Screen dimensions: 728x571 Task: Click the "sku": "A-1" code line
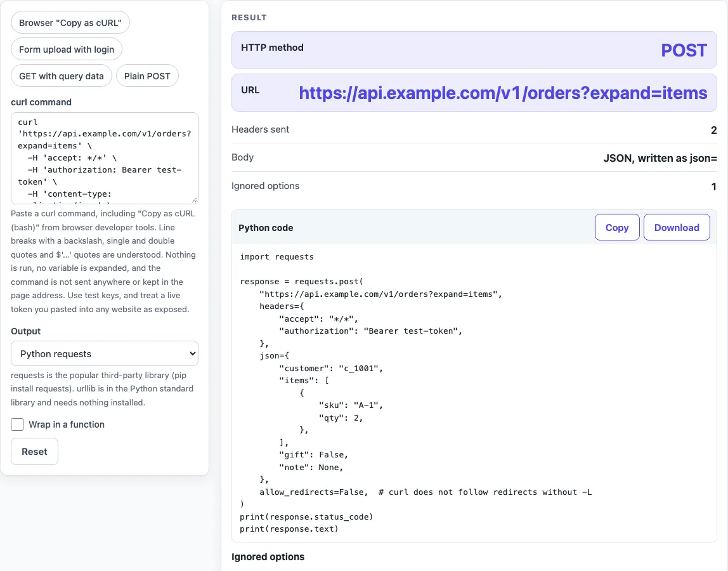click(x=351, y=405)
